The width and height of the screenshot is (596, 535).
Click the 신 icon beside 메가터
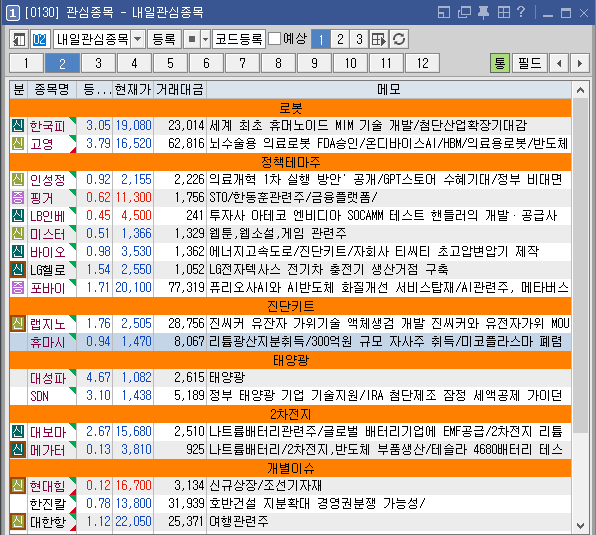tap(18, 450)
